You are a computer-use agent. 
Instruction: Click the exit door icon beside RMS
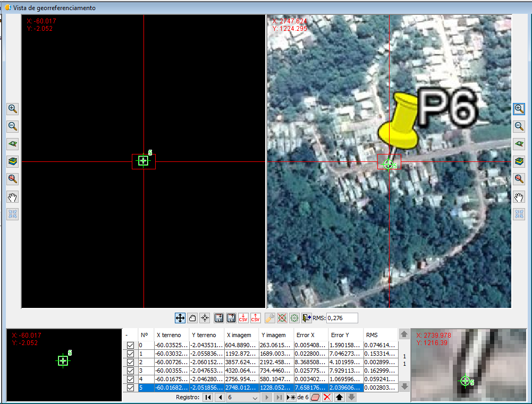pos(306,318)
